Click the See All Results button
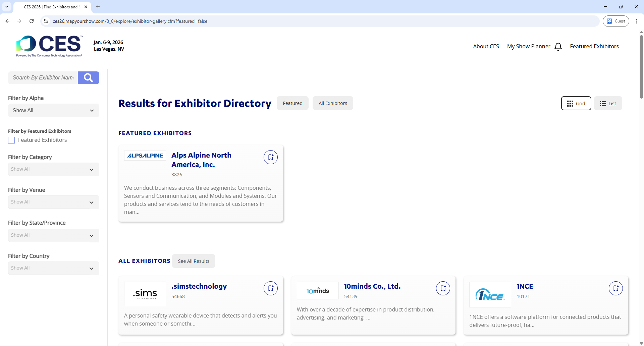 194,261
